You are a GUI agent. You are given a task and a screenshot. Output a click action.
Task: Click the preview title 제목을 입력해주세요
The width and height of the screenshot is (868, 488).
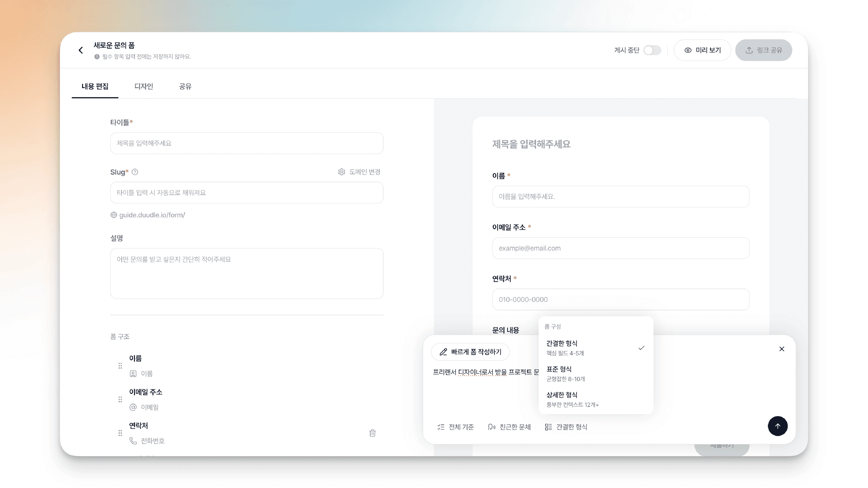point(531,144)
